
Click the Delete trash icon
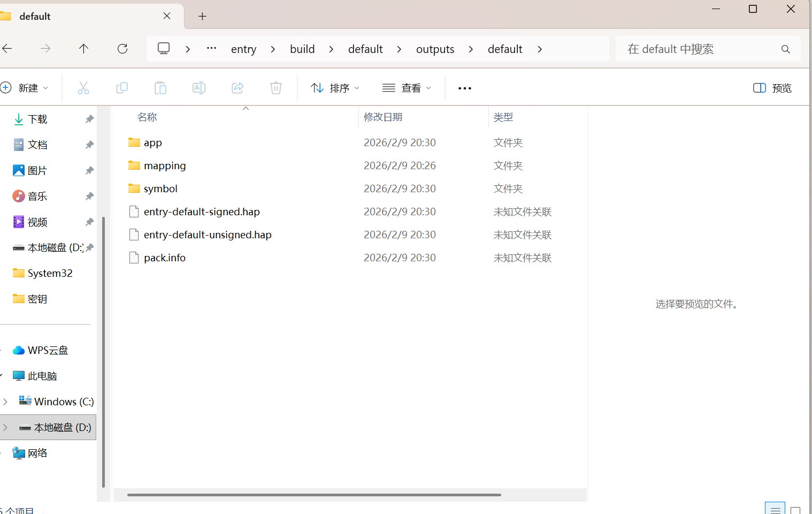[276, 88]
